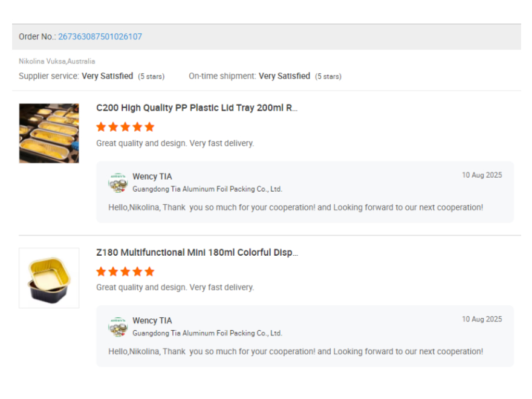Click C200 High Quality PP Plastic Lid title
Viewport: 532px width, 399px height.
click(x=197, y=108)
